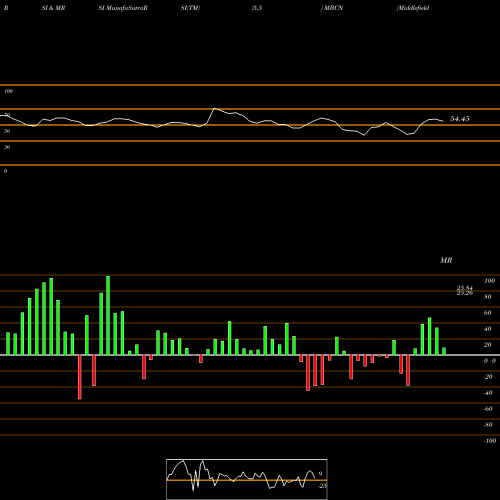The height and width of the screenshot is (500, 500).
Task: Click the 'SI MunafaSutraR' header text
Action: [123, 8]
